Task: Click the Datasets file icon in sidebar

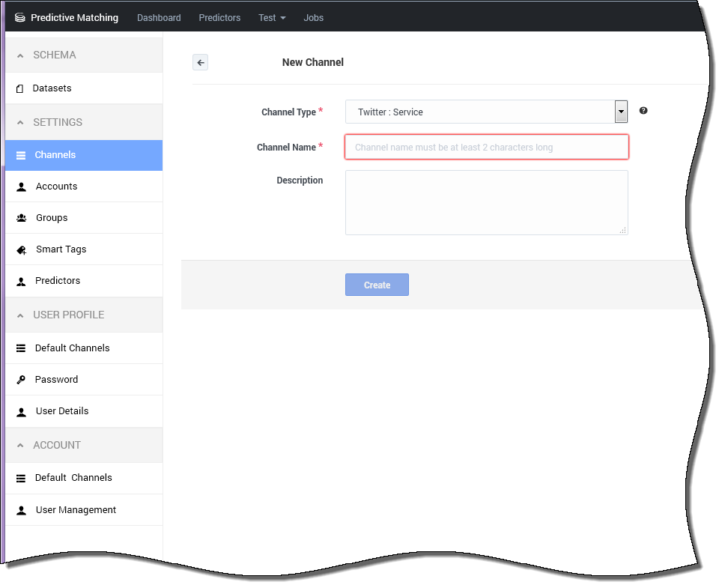Action: (x=20, y=88)
